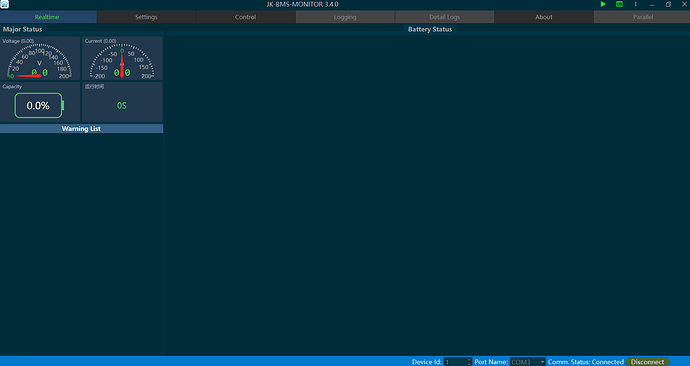Click the app logo icon in title bar

[4, 4]
